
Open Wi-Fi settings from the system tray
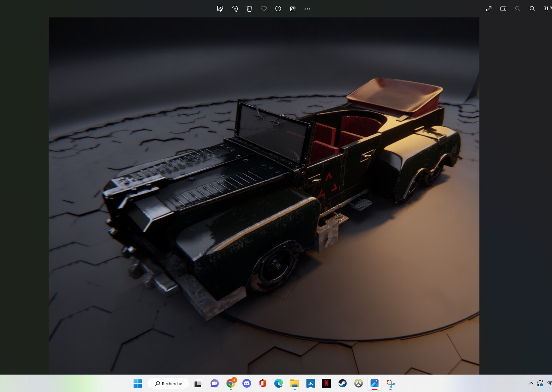[549, 383]
